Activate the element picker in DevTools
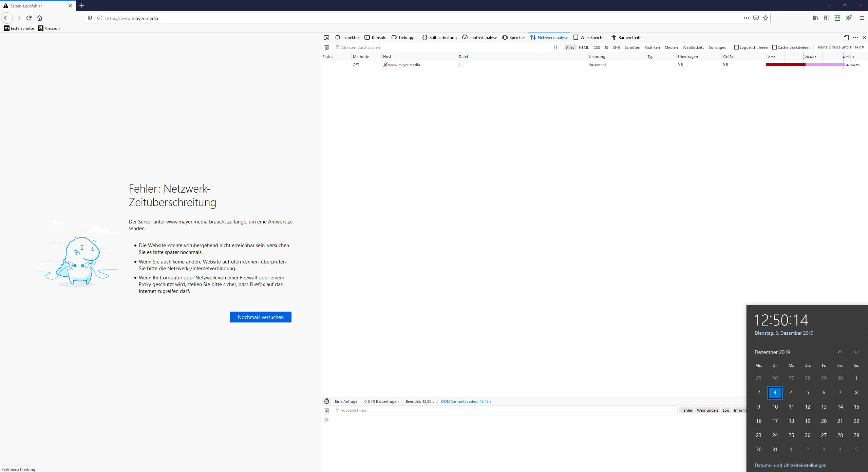 (x=326, y=38)
